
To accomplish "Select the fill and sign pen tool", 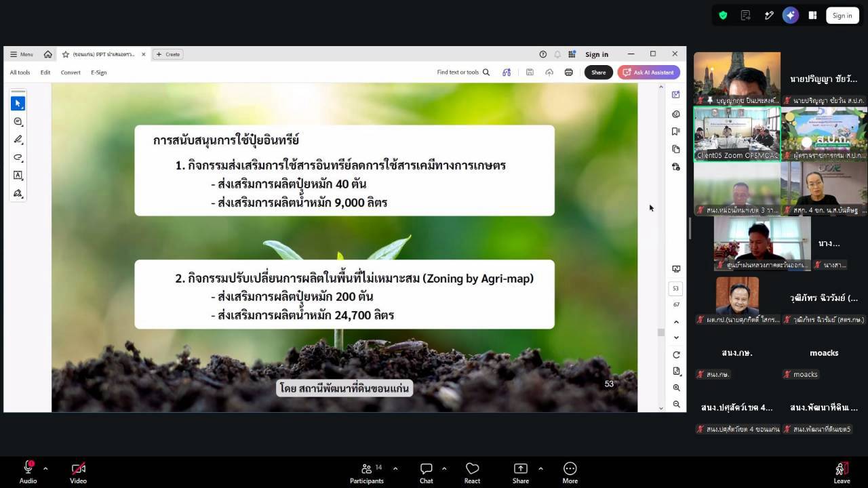I will click(x=18, y=193).
